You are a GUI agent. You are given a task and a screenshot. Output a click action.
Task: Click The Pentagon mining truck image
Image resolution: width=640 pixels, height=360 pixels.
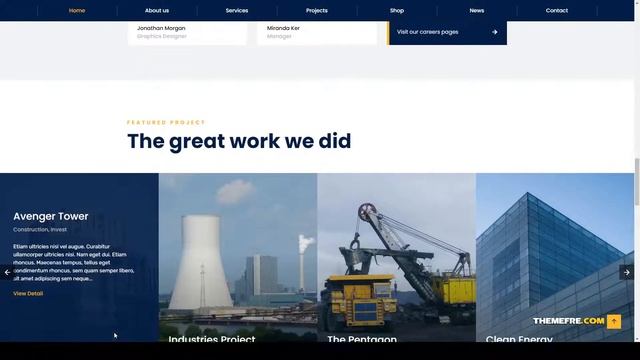click(x=396, y=257)
